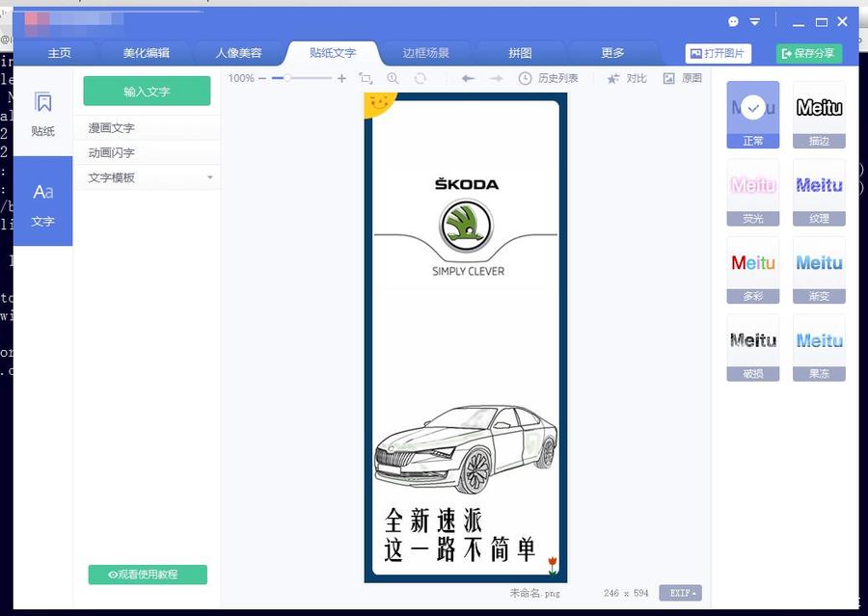Open the 文字模板 category
The width and height of the screenshot is (868, 616).
(x=147, y=177)
